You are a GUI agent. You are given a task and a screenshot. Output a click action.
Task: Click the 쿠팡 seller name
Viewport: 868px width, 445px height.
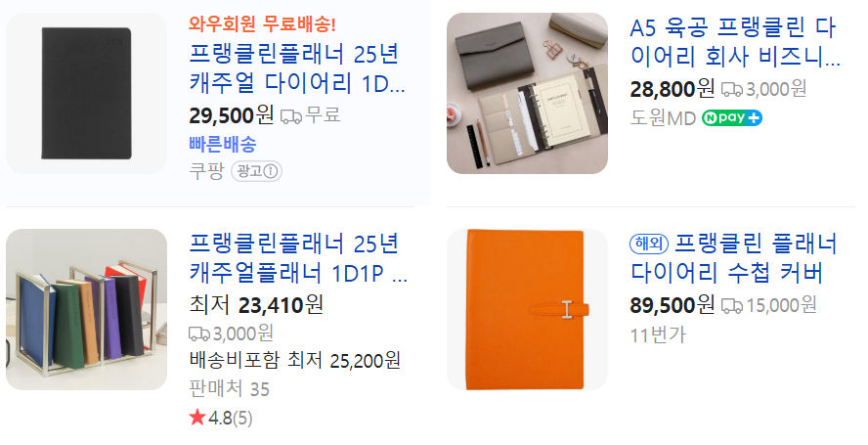click(206, 171)
